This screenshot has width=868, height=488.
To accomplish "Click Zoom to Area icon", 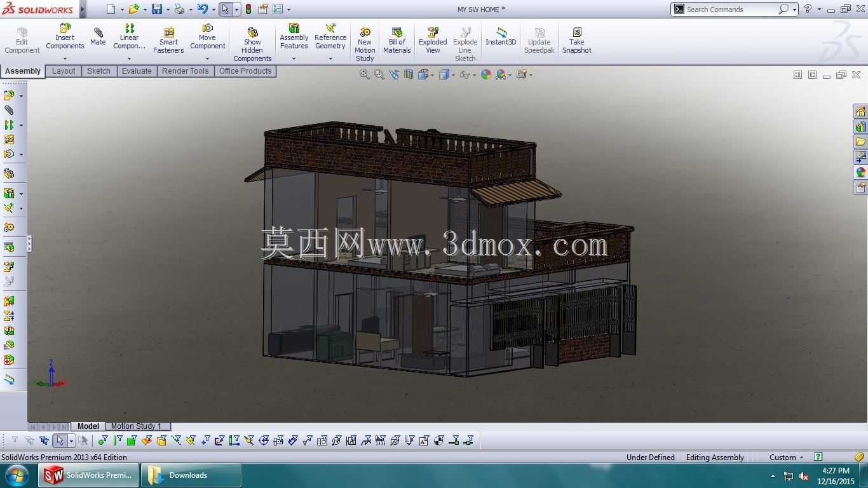I will click(x=379, y=74).
